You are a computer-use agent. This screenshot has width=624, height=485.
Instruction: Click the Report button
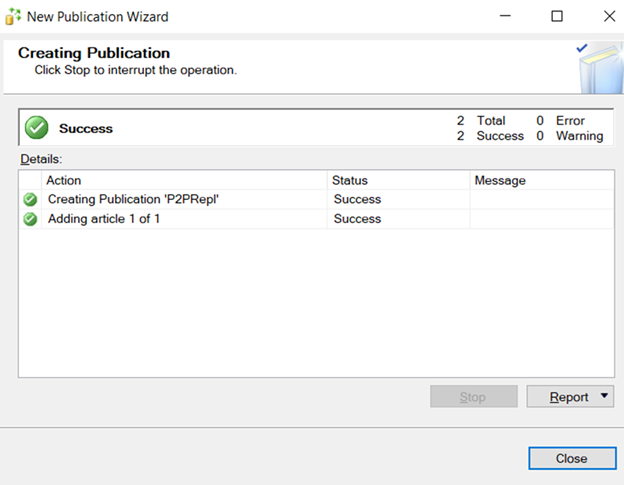(x=568, y=397)
